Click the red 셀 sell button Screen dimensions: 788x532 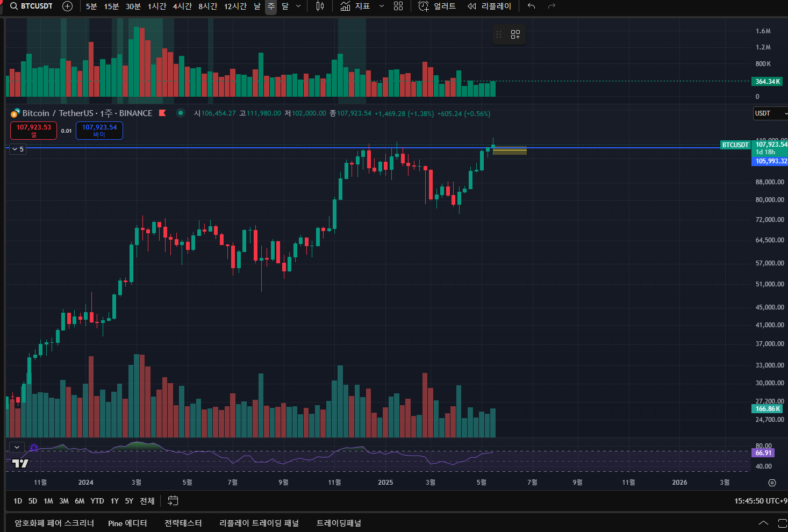pyautogui.click(x=33, y=131)
